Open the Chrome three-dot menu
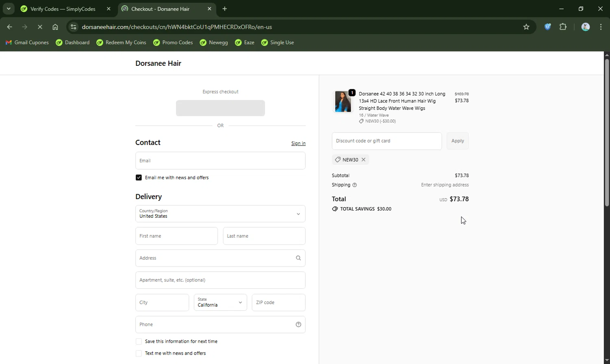 601,27
